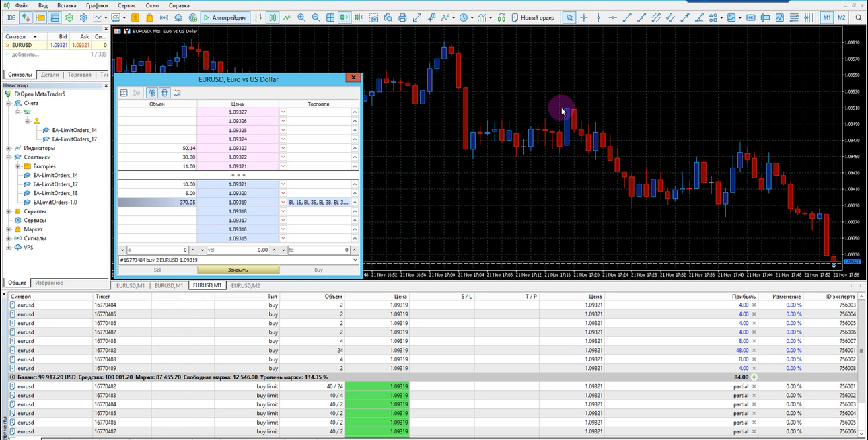Viewport: 868px width, 440px height.
Task: Toggle the M1 timeframe button
Action: pyautogui.click(x=826, y=17)
